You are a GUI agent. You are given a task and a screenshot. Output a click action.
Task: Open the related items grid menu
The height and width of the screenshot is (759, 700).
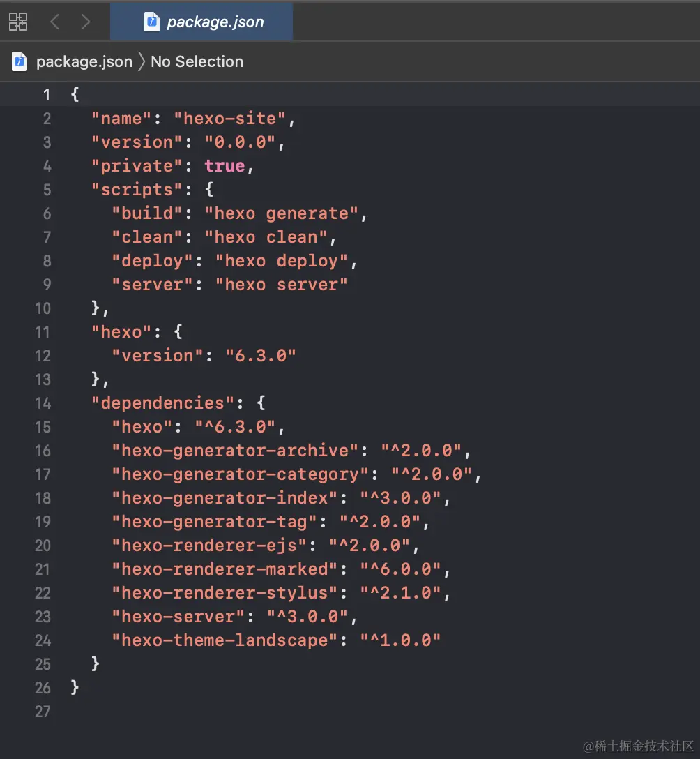[18, 22]
